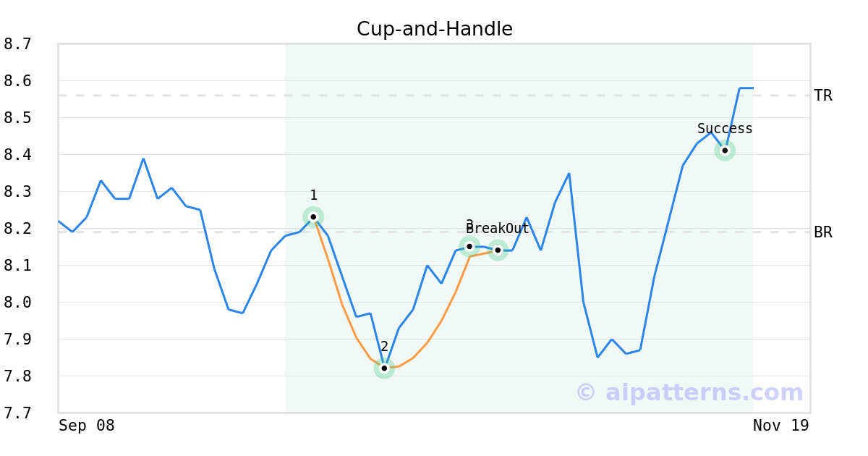Click the 8.7 y-axis tick label
868x456 pixels.
click(17, 44)
